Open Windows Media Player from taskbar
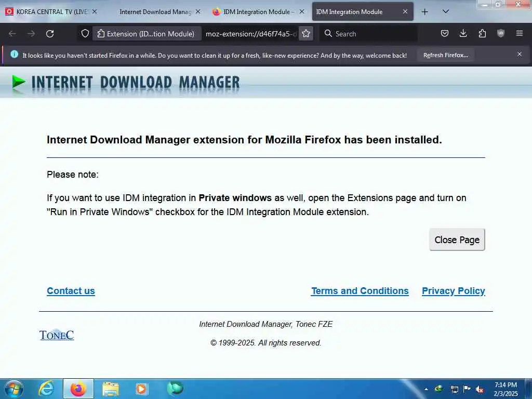The width and height of the screenshot is (532, 399). (142, 389)
